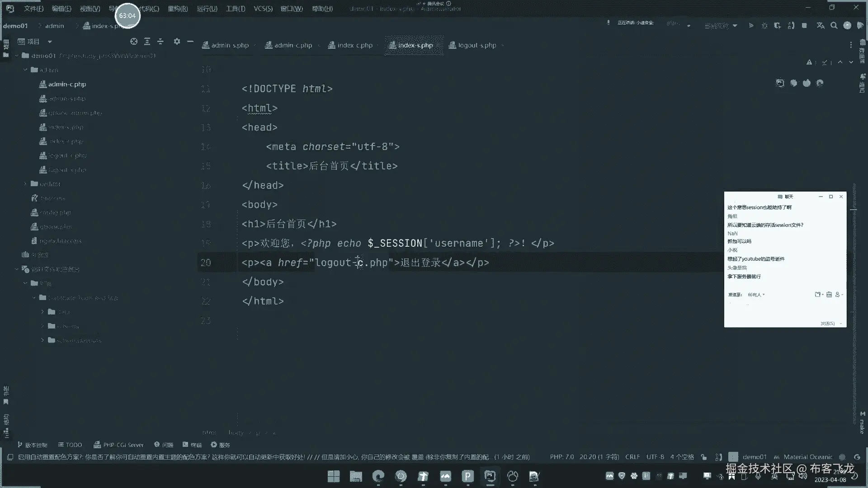Click the Run button in toolbar

pos(751,26)
